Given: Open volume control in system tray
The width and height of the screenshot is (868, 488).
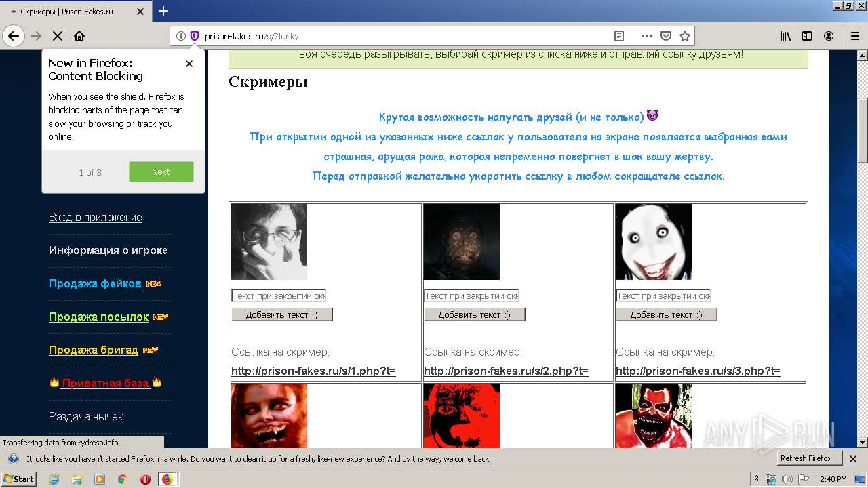Looking at the screenshot, I should click(x=787, y=479).
